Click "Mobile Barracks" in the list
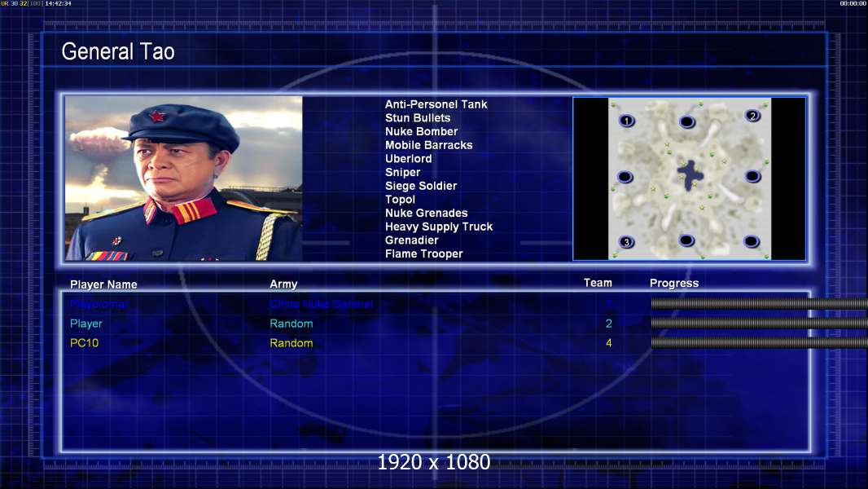The height and width of the screenshot is (489, 868). click(x=429, y=145)
